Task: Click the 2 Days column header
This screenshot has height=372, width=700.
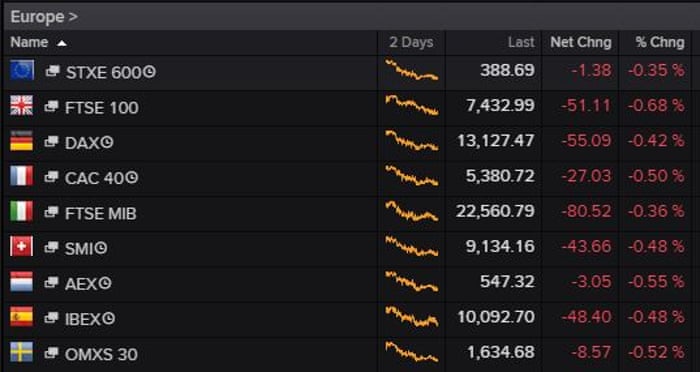Action: pos(411,42)
